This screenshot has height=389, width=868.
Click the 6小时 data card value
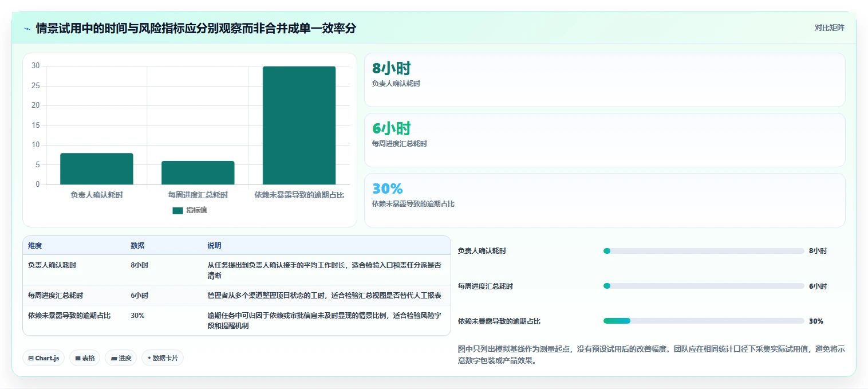pos(392,129)
